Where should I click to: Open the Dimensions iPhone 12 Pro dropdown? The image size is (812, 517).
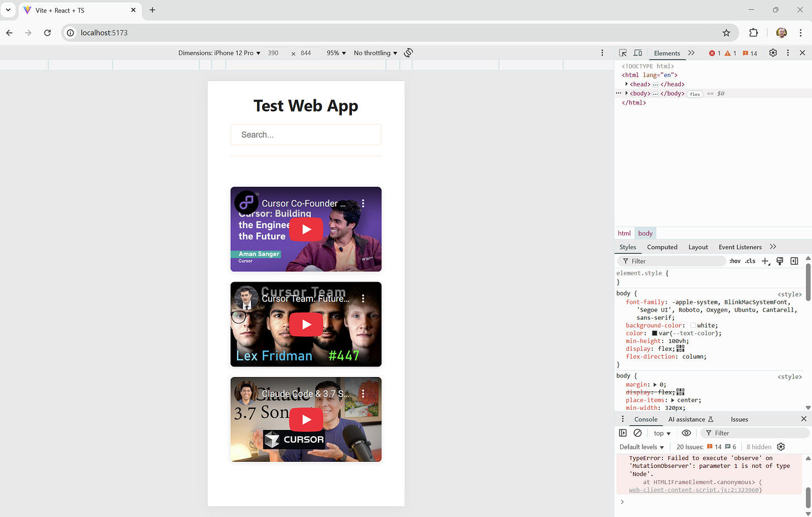point(219,53)
